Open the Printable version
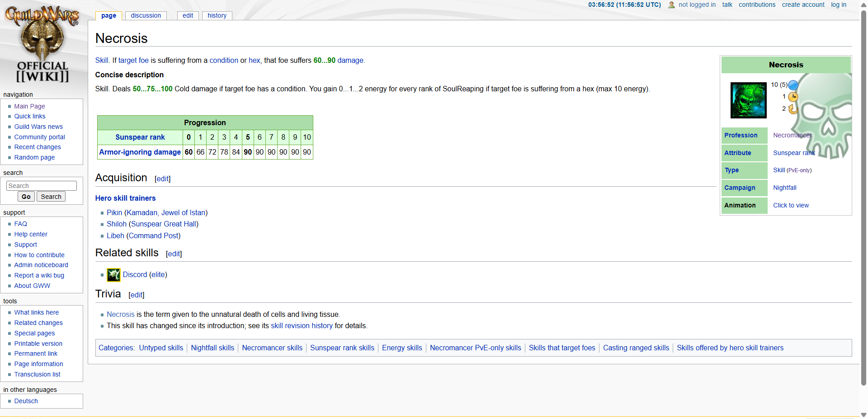The width and height of the screenshot is (868, 419). click(38, 344)
